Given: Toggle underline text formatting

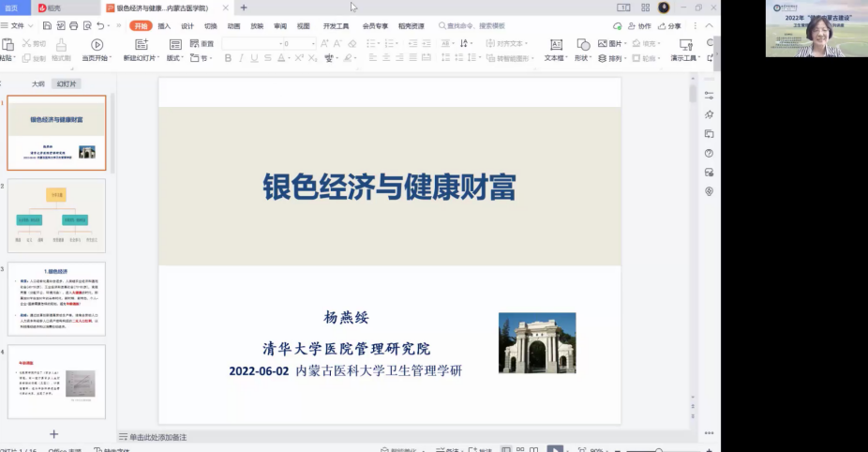Looking at the screenshot, I should [254, 58].
